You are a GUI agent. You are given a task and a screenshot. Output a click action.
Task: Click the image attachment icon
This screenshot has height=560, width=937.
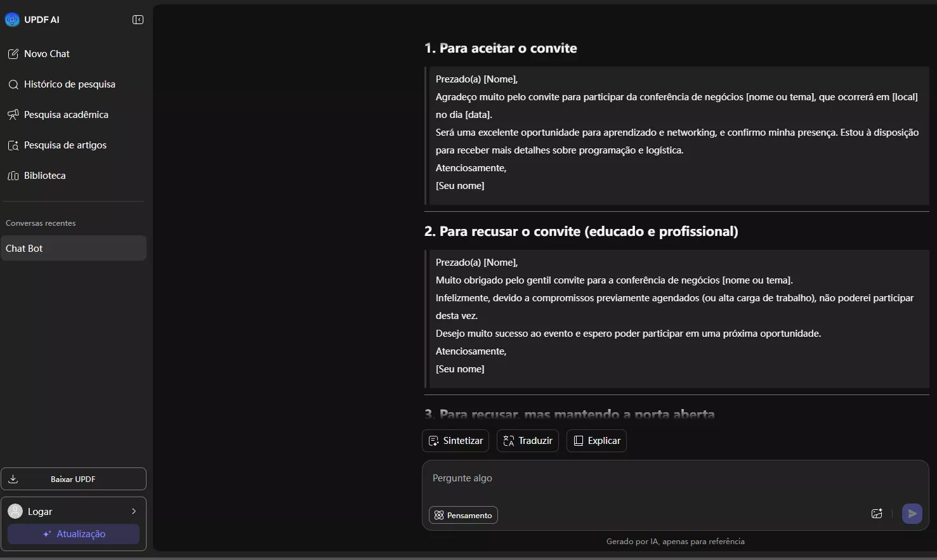pos(877,514)
